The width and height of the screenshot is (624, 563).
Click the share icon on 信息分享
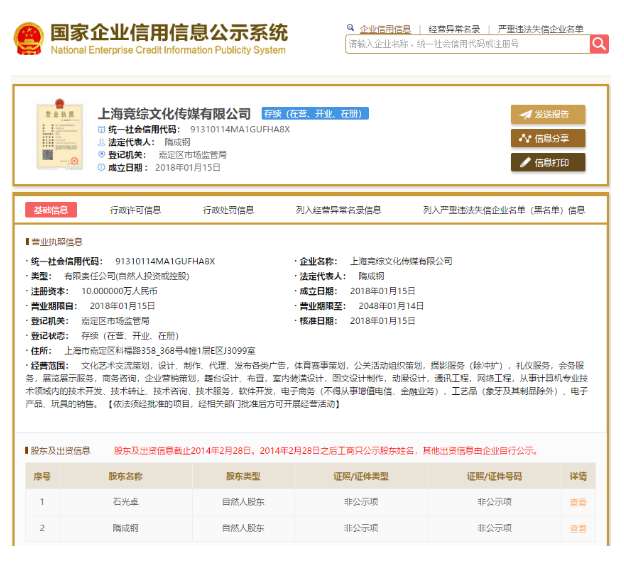(x=525, y=138)
